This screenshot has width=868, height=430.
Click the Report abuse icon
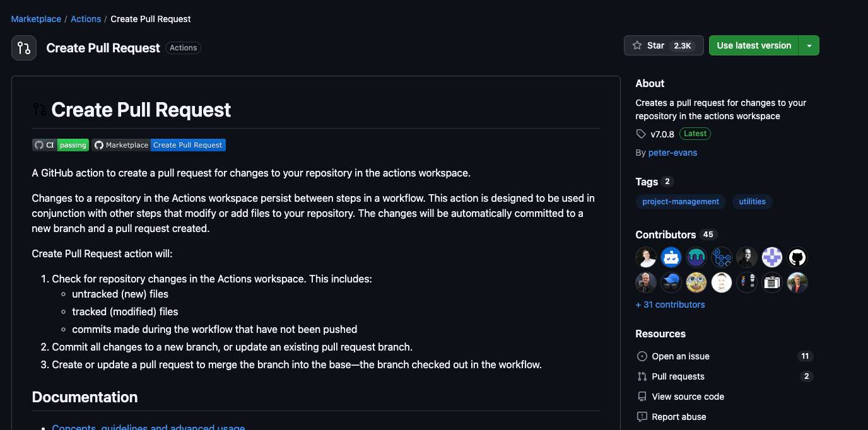[x=642, y=417]
